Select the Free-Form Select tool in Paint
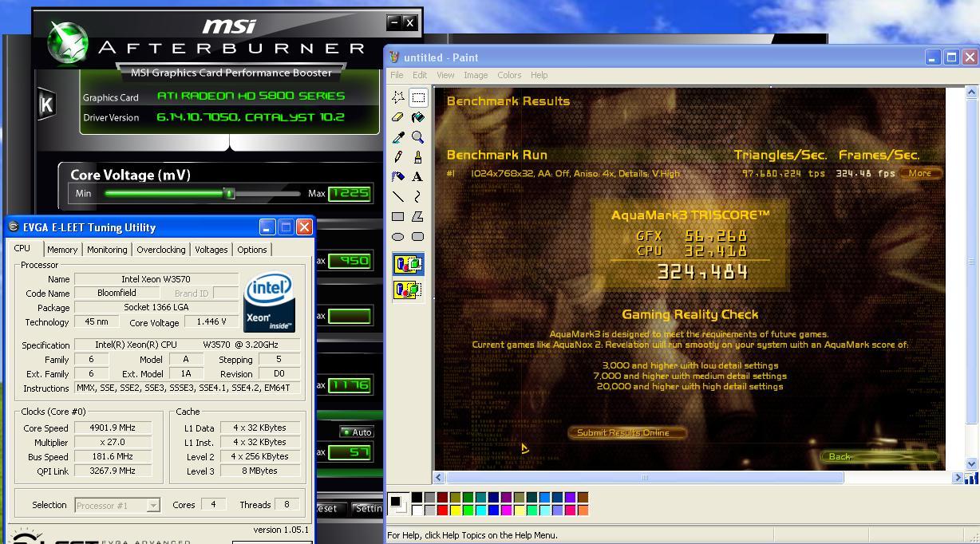 pos(398,98)
